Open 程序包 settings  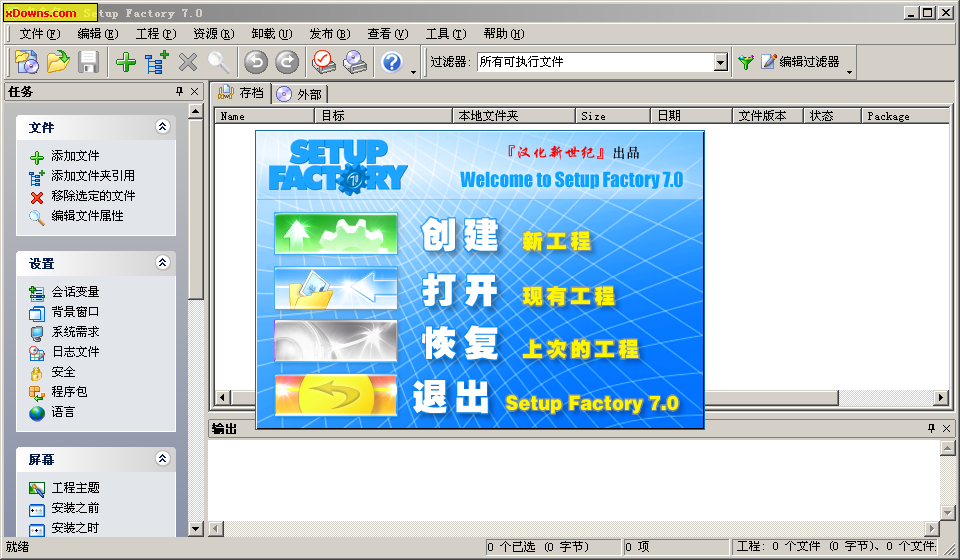69,392
